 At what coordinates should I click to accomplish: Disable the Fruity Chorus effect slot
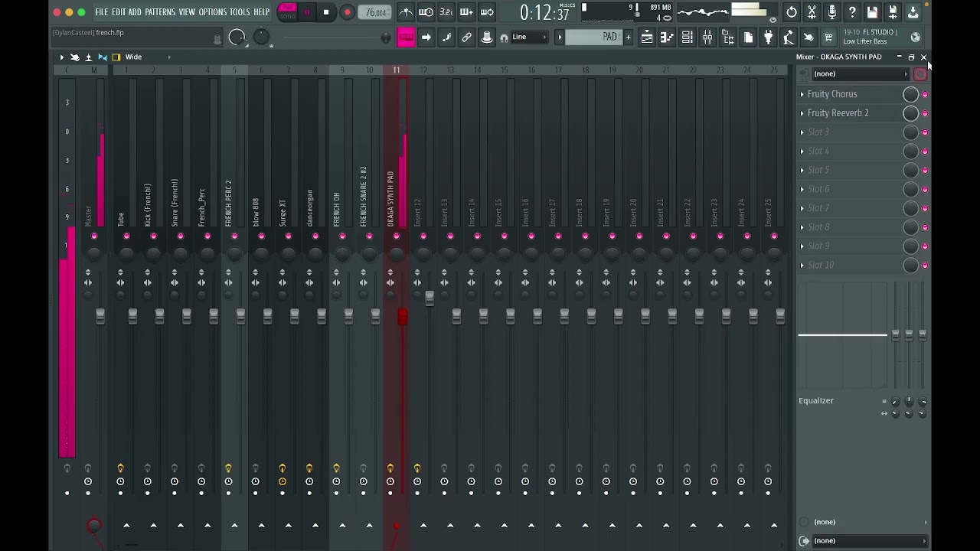(925, 95)
